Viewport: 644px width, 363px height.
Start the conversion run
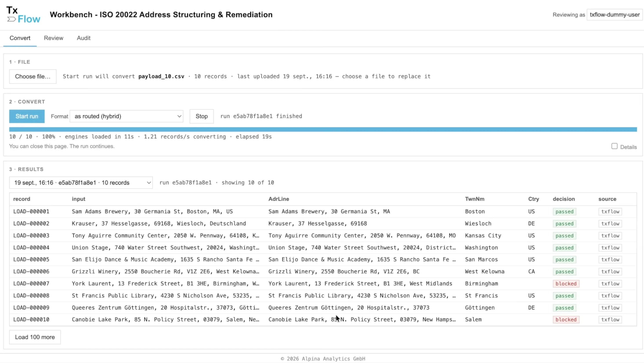pos(27,116)
